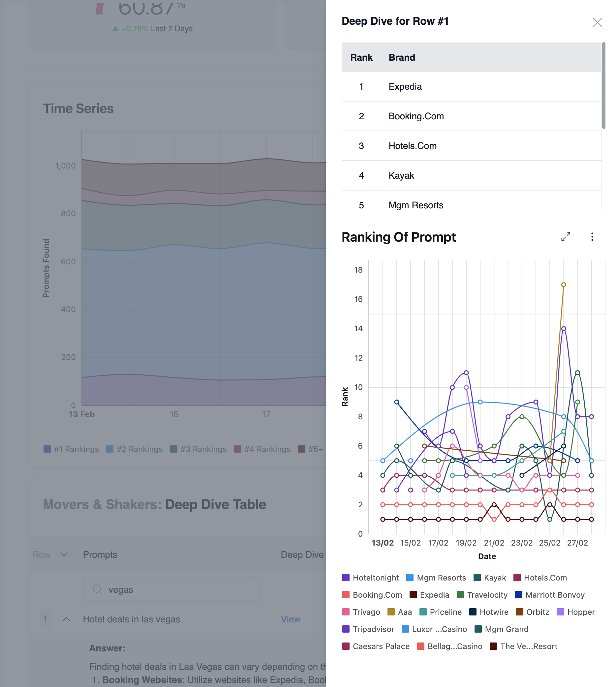Toggle Booking.Com legend series

[x=372, y=595]
